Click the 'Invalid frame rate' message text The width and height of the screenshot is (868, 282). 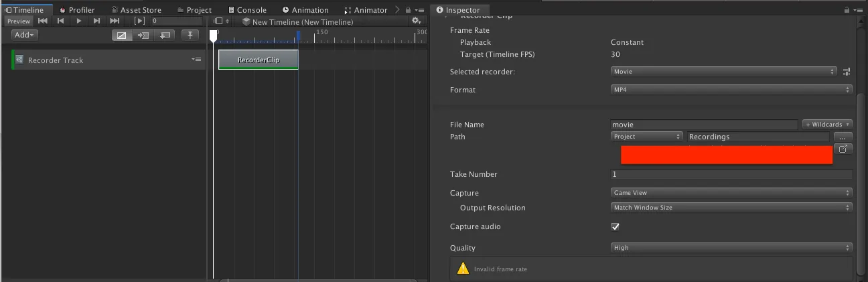[x=500, y=269]
